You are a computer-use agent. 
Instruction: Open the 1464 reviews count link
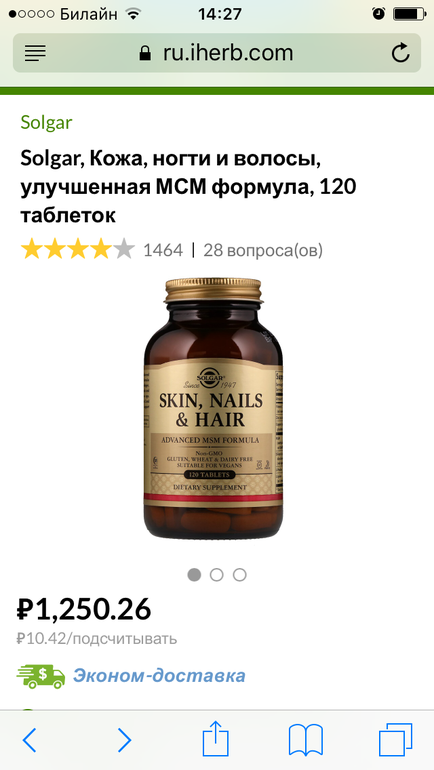point(163,250)
